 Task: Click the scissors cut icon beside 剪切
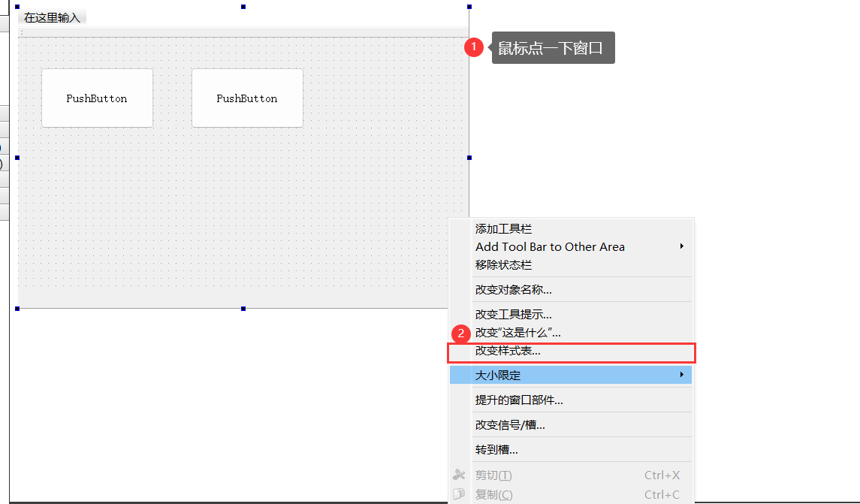(459, 474)
